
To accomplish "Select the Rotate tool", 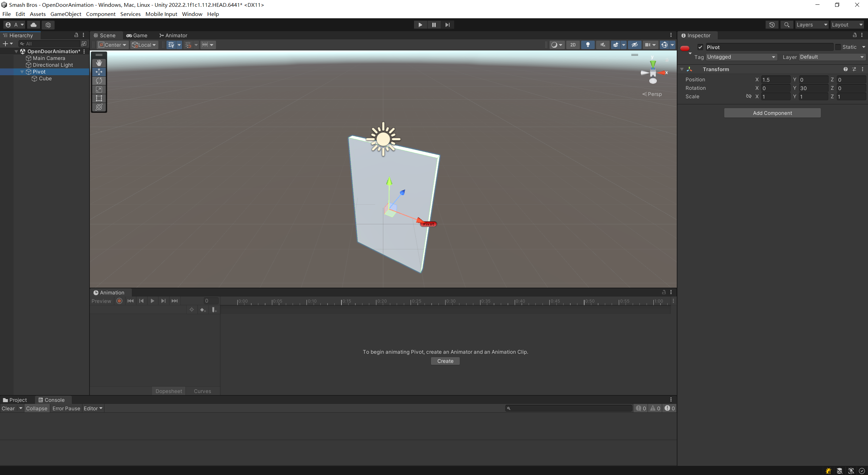I will [99, 81].
